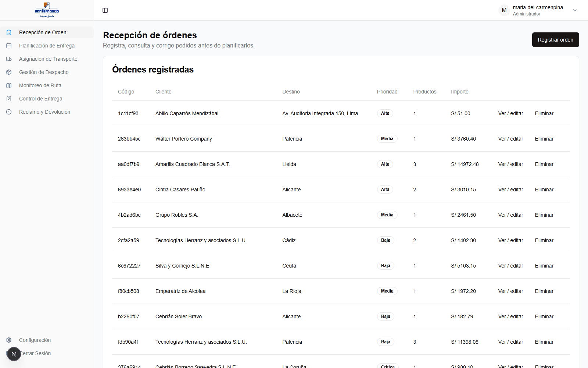Delete order 263bb45c with Eliminar

[x=544, y=139]
